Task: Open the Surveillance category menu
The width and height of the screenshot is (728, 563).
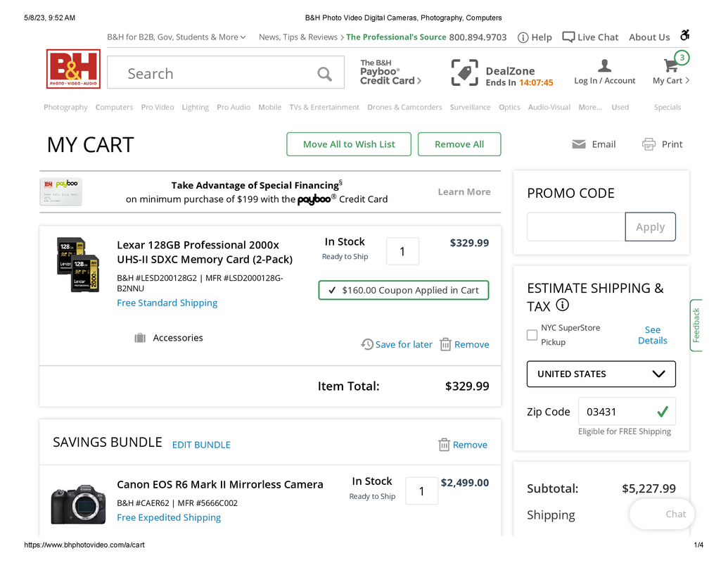Action: click(x=470, y=107)
